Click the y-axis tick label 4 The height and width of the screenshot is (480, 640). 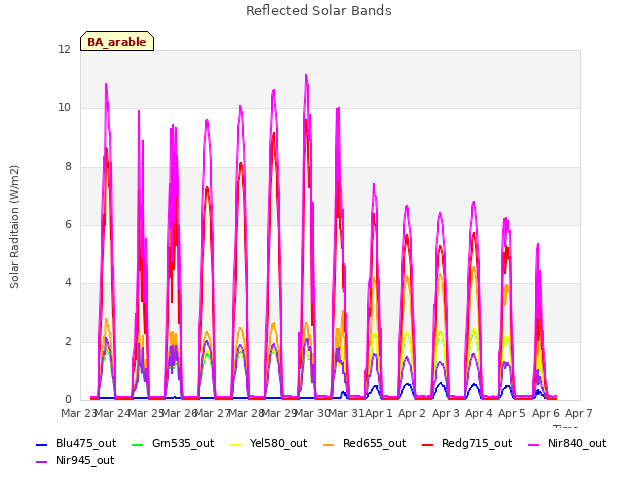tap(68, 282)
